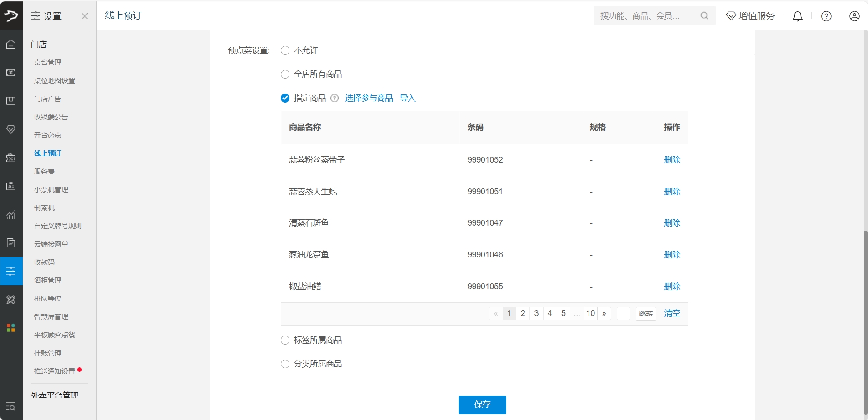Screen dimensions: 868x420
Task: Click the page number input box
Action: click(x=623, y=313)
